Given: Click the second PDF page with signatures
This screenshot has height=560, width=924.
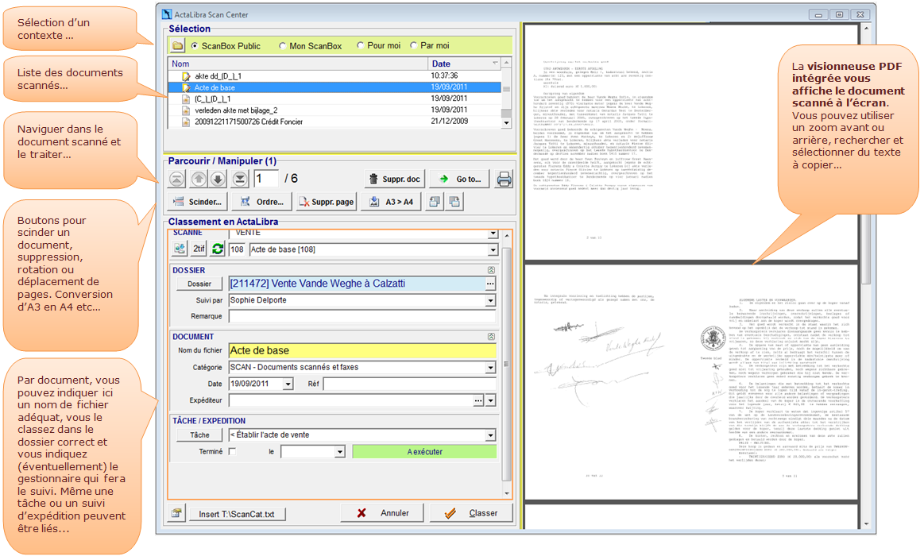Looking at the screenshot, I should tap(691, 381).
